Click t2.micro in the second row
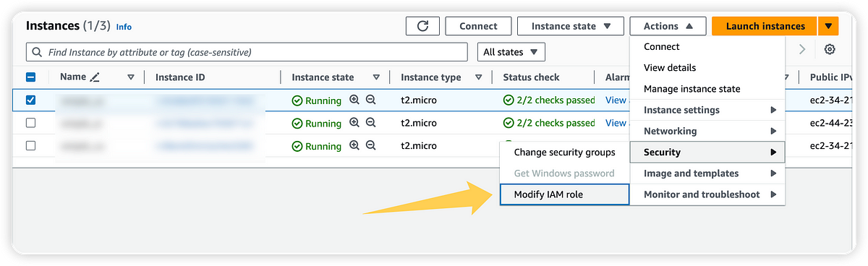 (x=419, y=123)
